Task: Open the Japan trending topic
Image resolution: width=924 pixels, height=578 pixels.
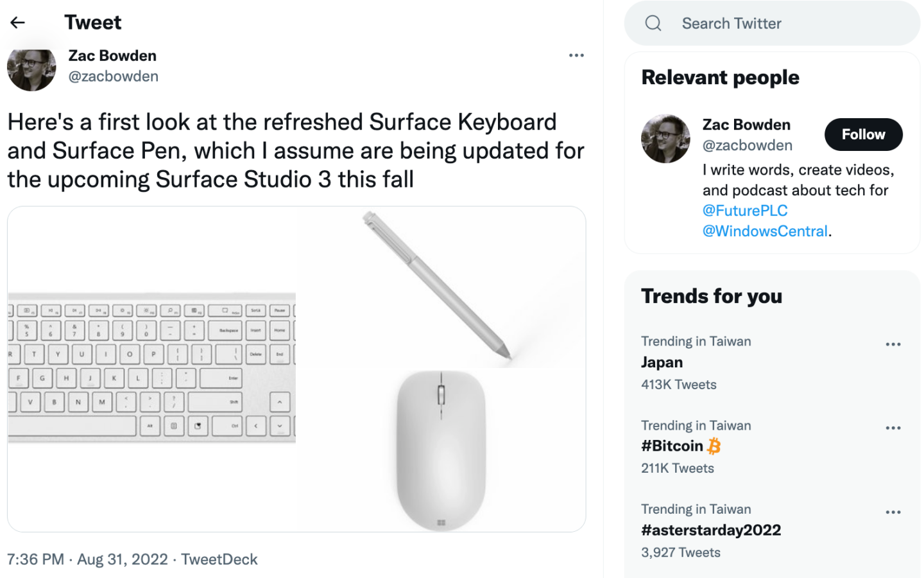Action: (x=662, y=362)
